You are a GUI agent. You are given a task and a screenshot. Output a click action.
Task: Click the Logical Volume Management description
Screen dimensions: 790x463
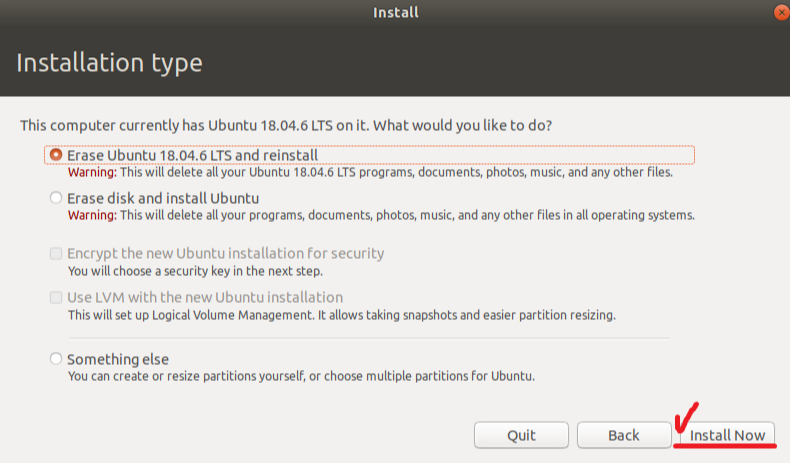click(x=342, y=315)
